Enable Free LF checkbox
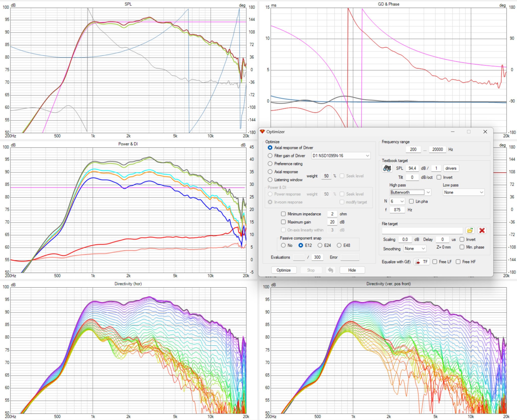 coord(435,262)
